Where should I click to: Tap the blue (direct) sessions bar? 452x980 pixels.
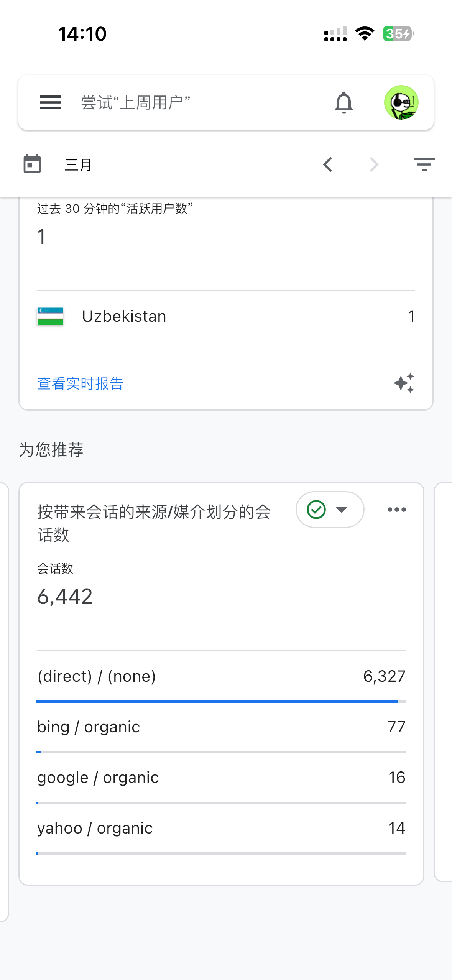[217, 702]
